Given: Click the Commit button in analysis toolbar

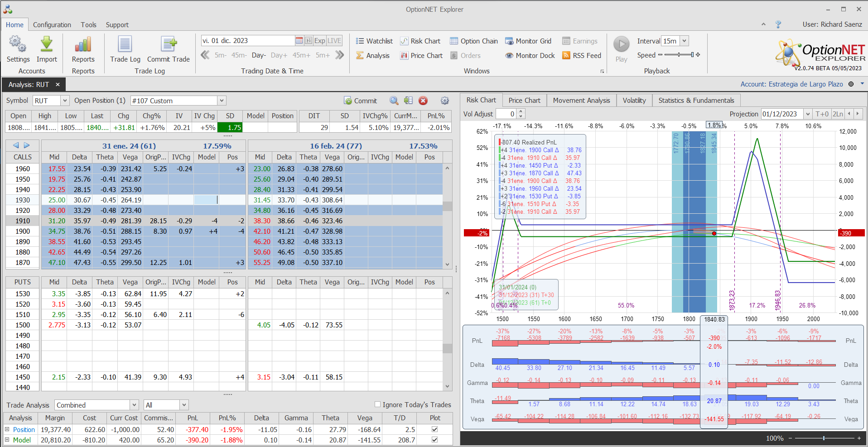Looking at the screenshot, I should coord(360,101).
